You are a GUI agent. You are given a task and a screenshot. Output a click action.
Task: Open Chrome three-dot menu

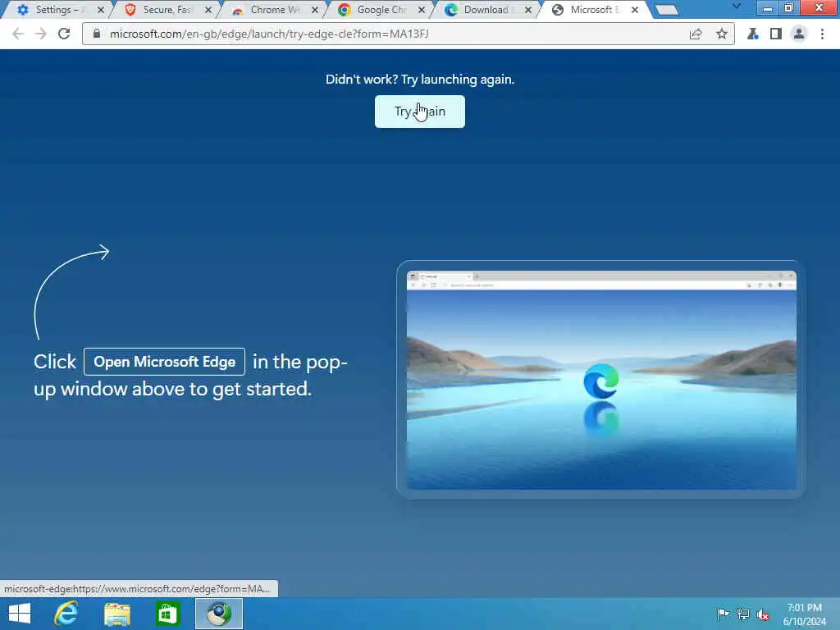(x=822, y=34)
